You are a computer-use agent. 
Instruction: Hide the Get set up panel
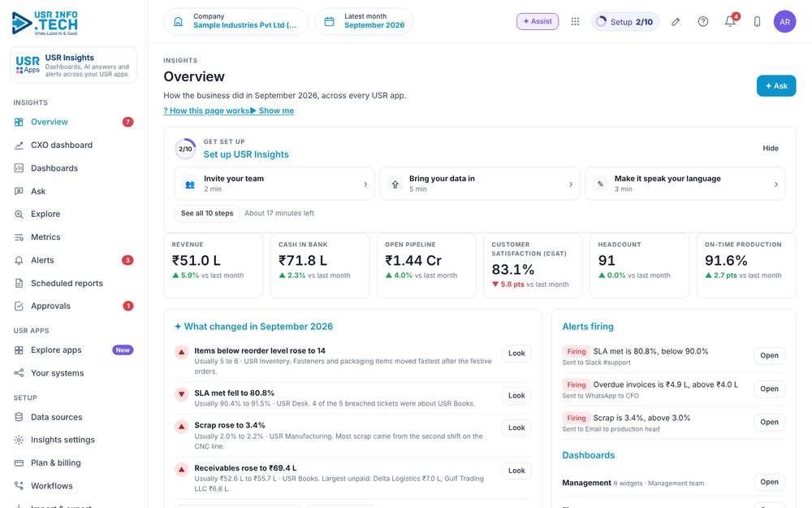[x=770, y=148]
